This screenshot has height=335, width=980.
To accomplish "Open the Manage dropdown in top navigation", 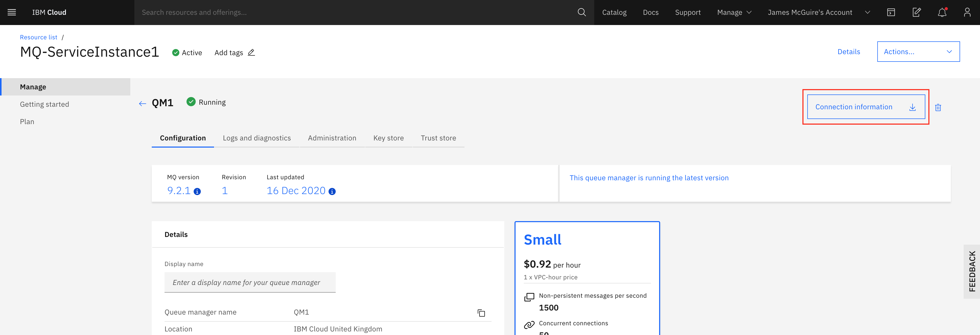I will point(734,12).
